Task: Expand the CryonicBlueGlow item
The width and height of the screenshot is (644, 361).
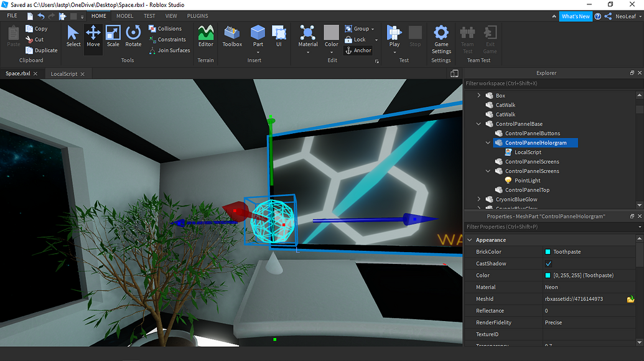Action: point(478,199)
